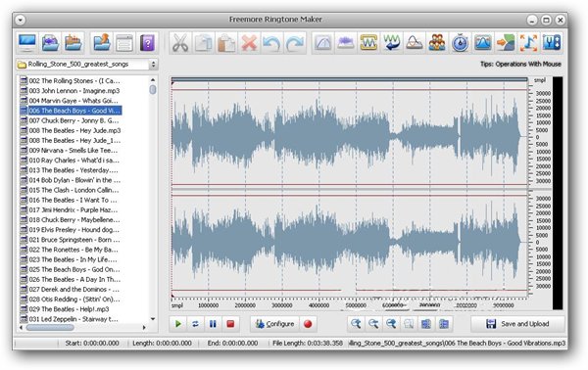Delete selection with the red X icon
This screenshot has width=588, height=370.
249,43
